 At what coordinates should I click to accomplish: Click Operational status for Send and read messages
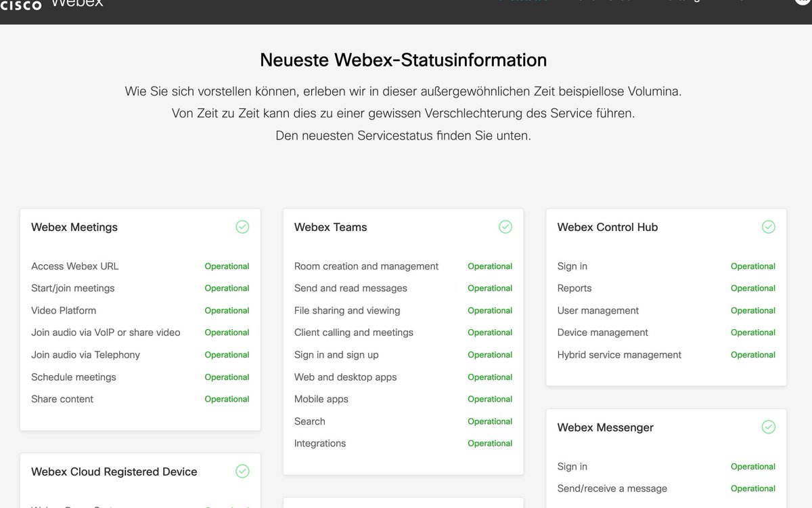tap(490, 289)
